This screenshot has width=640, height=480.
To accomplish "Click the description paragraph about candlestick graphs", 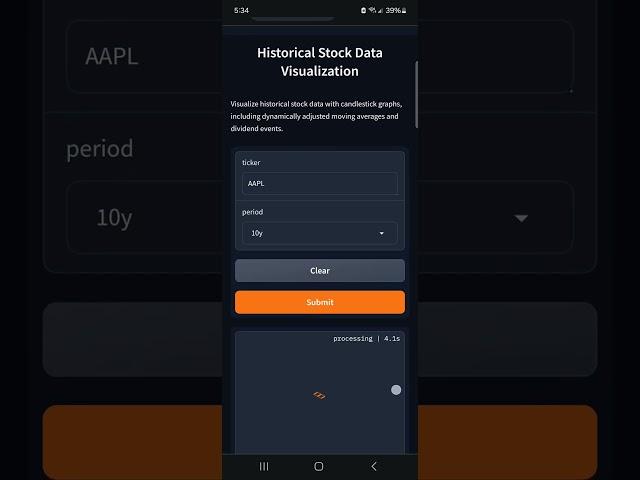I will [x=315, y=116].
